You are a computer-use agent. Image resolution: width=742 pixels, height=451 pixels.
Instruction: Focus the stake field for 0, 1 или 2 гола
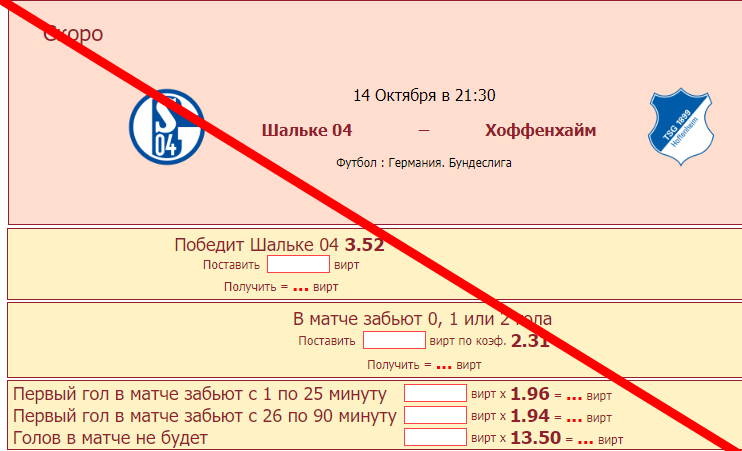click(394, 340)
